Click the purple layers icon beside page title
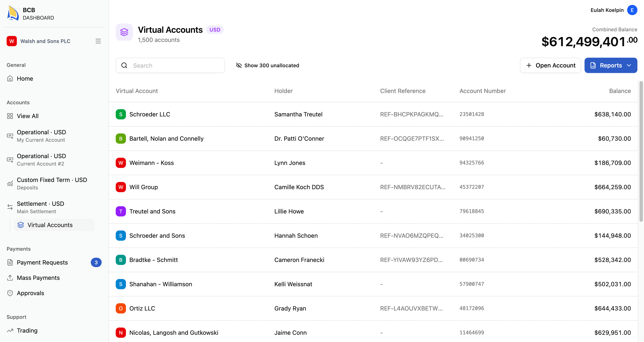Screen dimensions: 644x342 124,32
